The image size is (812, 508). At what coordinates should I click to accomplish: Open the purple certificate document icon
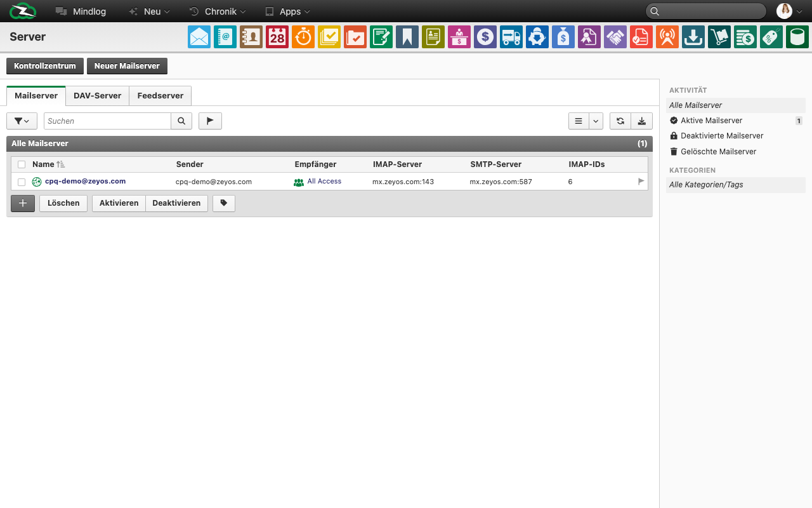589,37
